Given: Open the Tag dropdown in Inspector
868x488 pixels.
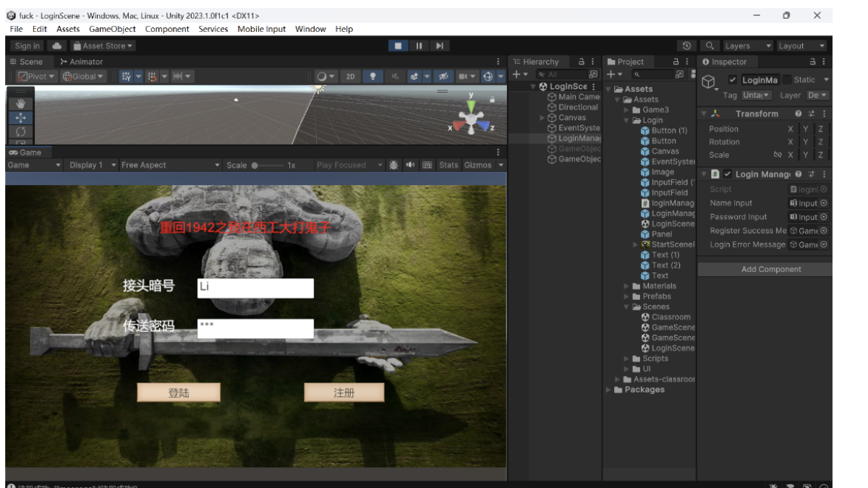Looking at the screenshot, I should [x=757, y=95].
